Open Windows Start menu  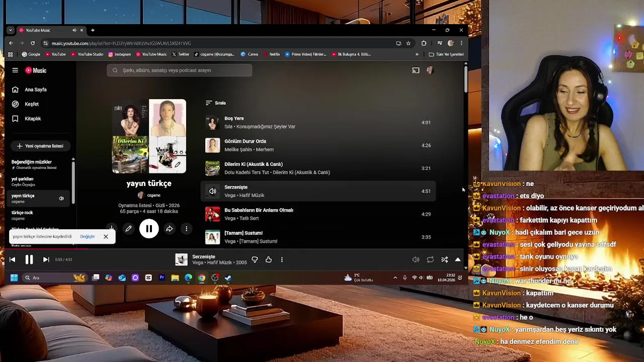click(14, 278)
